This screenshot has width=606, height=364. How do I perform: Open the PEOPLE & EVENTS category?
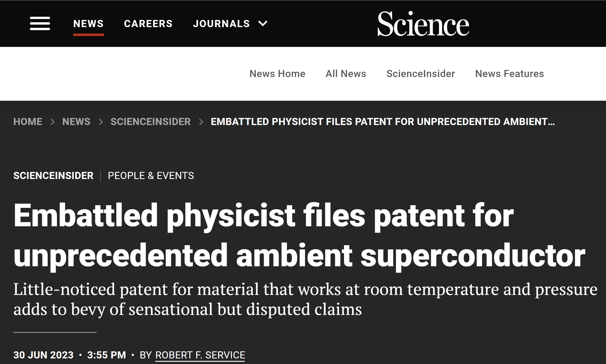(151, 176)
